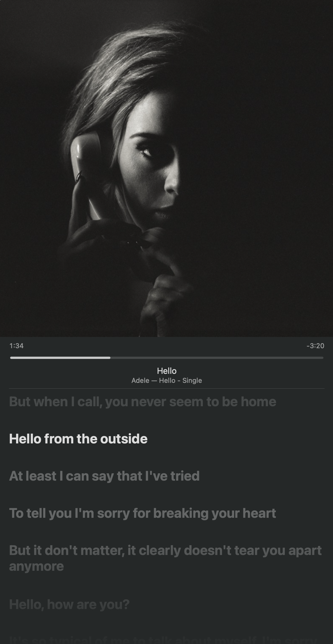Jump to lyric "At least I can say that I've tried"
Viewport: 333px width, 644px height.
coord(104,476)
